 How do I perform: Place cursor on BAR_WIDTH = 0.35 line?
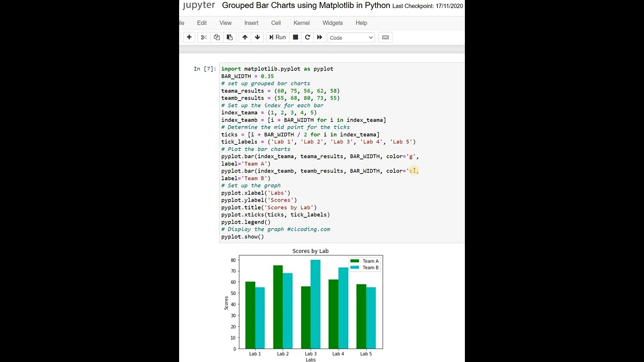coord(248,76)
